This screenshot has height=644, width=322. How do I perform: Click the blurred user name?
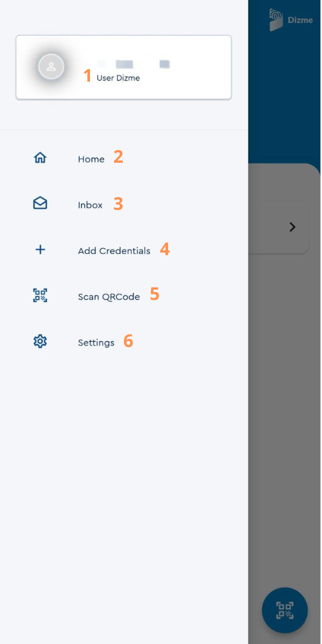134,64
